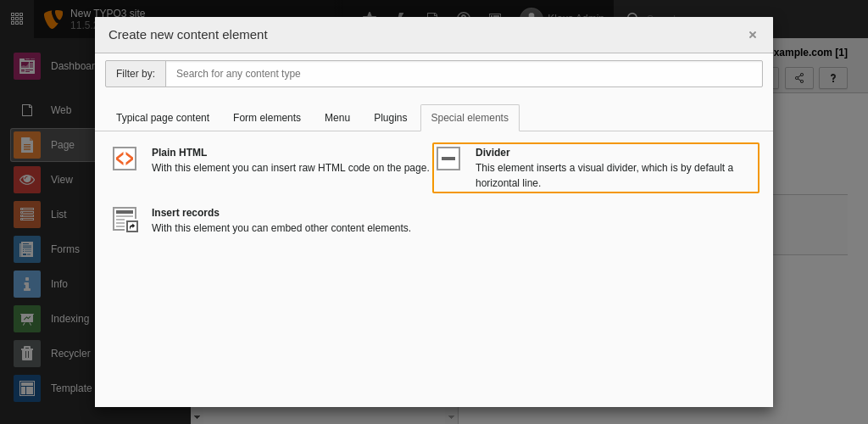
Task: Open the View module icon
Action: [27, 180]
